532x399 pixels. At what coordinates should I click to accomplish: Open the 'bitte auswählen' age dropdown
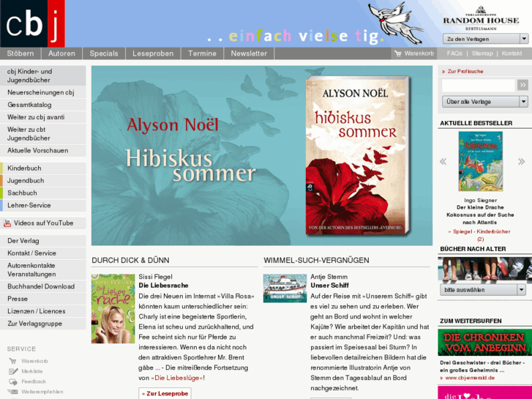483,290
